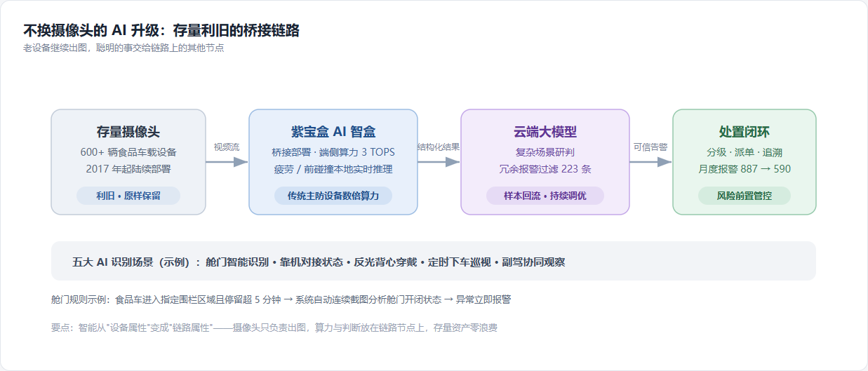Select the 处置闭环 heading
The width and height of the screenshot is (868, 371).
coord(745,132)
